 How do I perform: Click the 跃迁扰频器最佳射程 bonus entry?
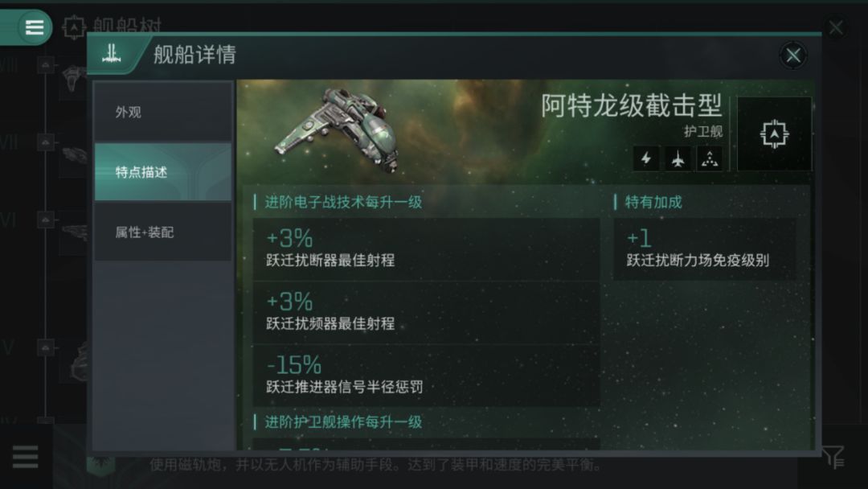pyautogui.click(x=426, y=312)
